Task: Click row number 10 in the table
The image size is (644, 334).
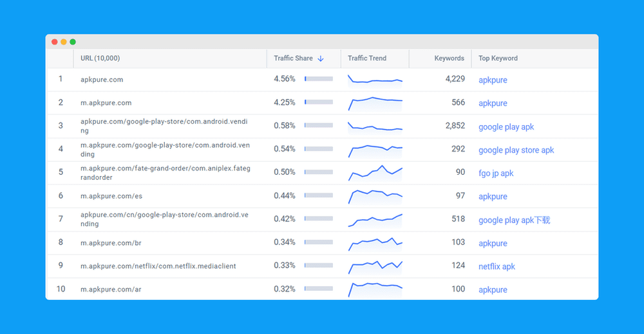Action: point(61,289)
